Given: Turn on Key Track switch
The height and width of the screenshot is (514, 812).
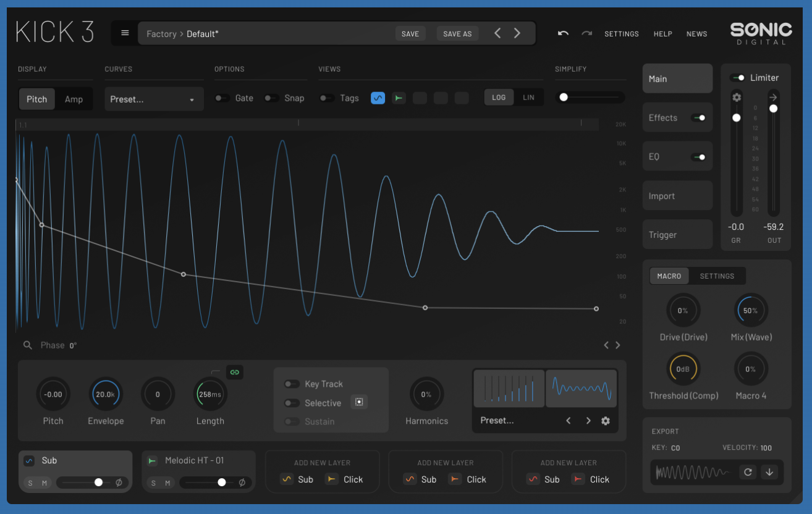Looking at the screenshot, I should tap(292, 384).
